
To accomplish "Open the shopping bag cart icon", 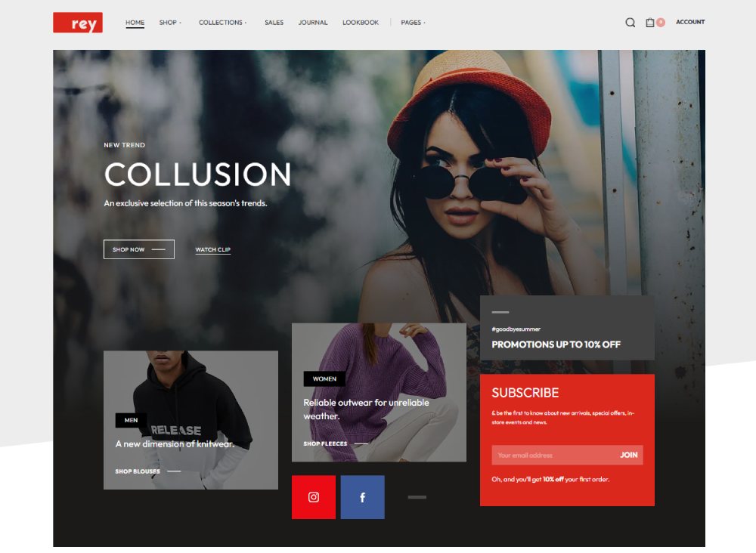I will [650, 23].
